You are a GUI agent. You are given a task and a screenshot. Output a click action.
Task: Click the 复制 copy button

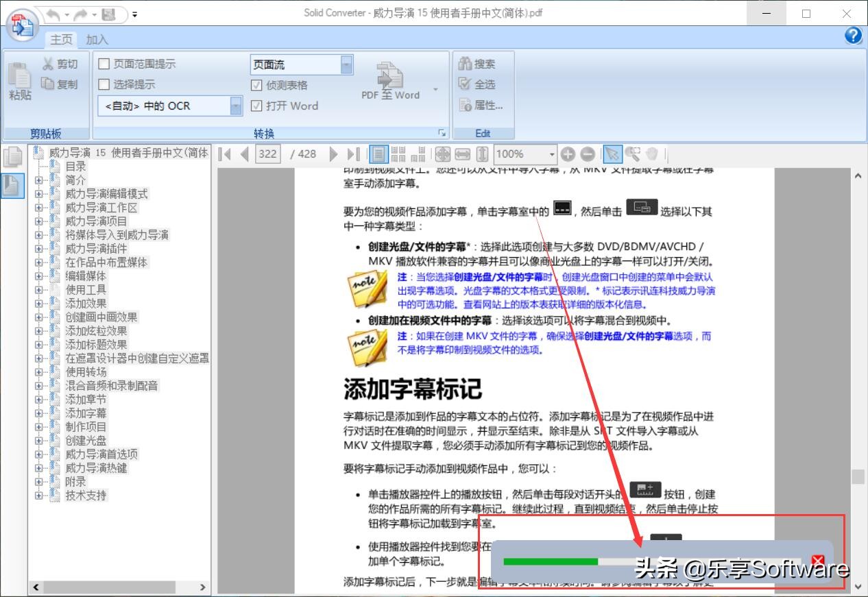(60, 84)
